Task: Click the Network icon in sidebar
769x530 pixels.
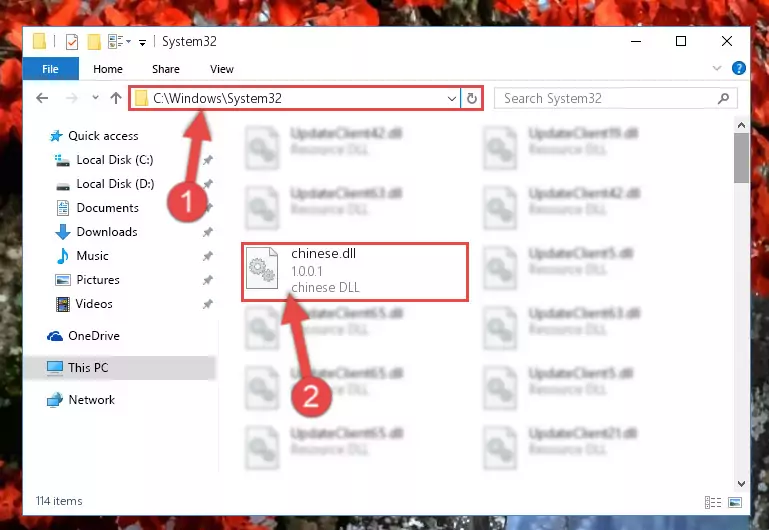Action: coord(55,400)
